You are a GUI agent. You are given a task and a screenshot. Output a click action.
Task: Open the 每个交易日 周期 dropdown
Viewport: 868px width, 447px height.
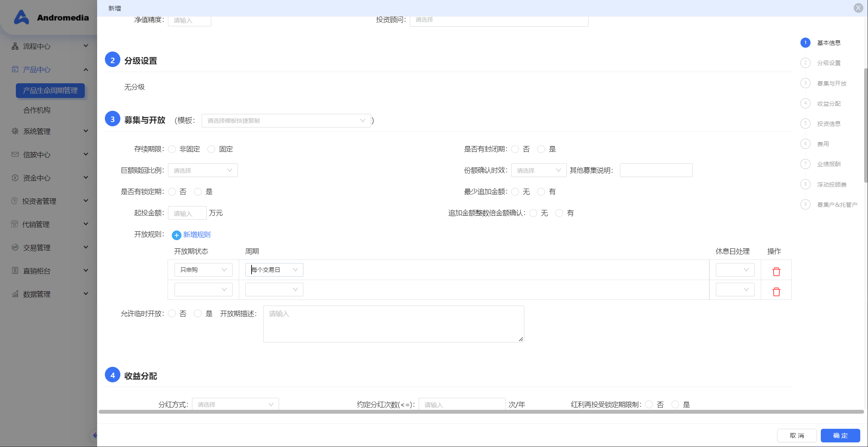pyautogui.click(x=274, y=270)
